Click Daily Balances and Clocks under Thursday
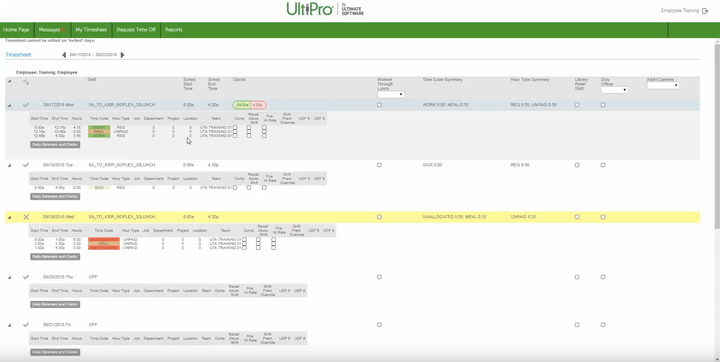The width and height of the screenshot is (720, 362). pyautogui.click(x=55, y=305)
